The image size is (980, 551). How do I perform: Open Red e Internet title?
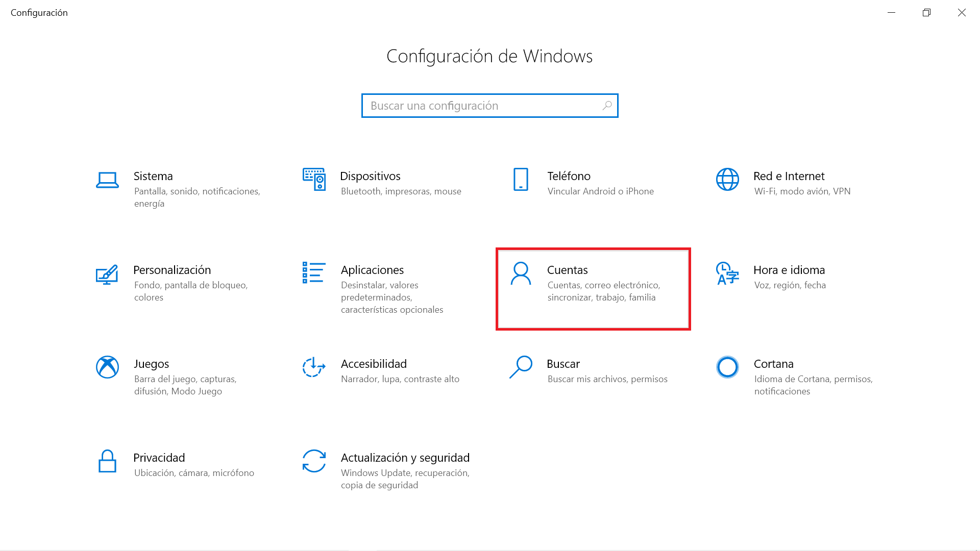[x=789, y=176]
